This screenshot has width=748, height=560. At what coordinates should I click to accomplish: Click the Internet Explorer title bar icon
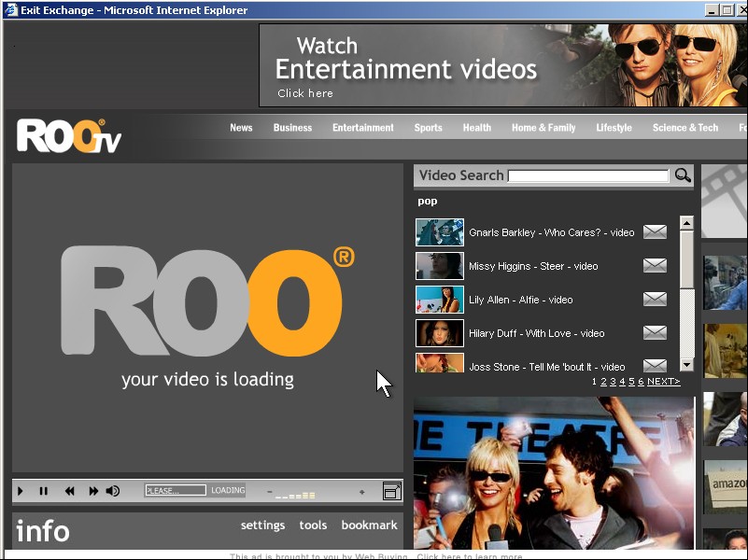pos(11,10)
